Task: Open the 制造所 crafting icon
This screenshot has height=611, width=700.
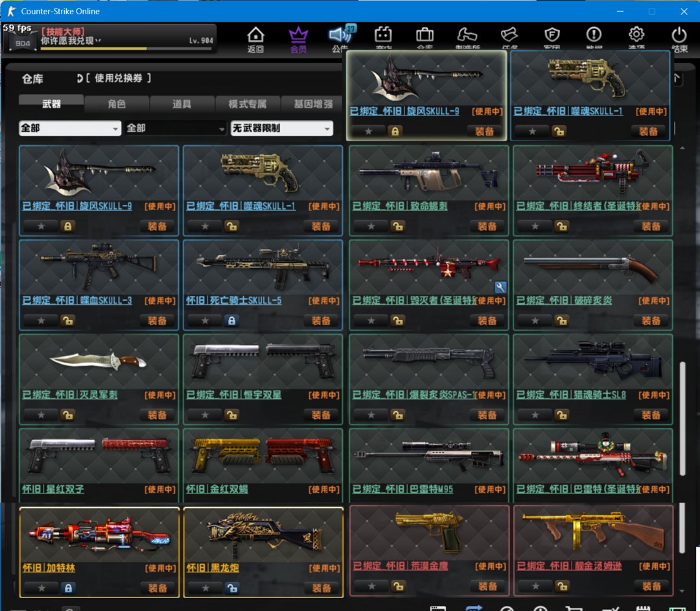Action: click(x=467, y=34)
